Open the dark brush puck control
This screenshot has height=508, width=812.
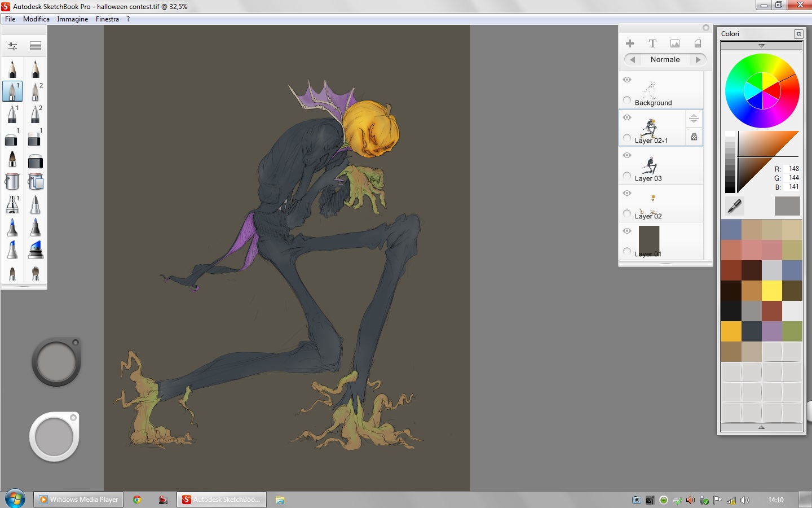click(x=56, y=362)
